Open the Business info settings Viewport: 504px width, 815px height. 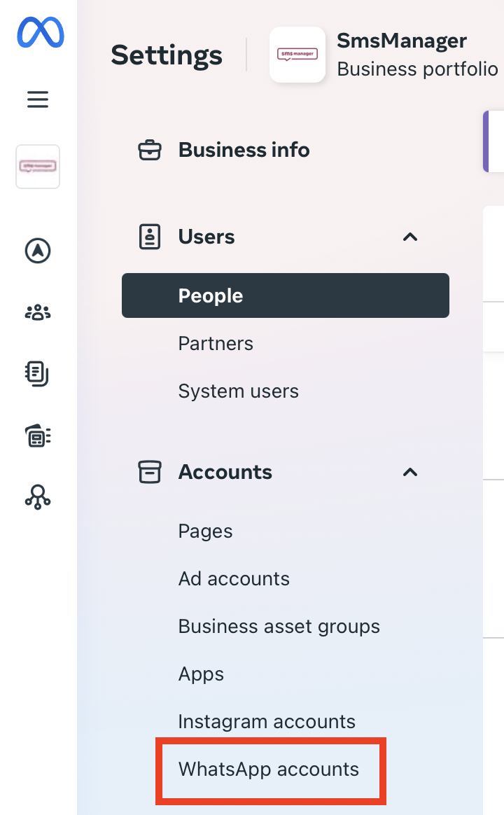(x=244, y=150)
